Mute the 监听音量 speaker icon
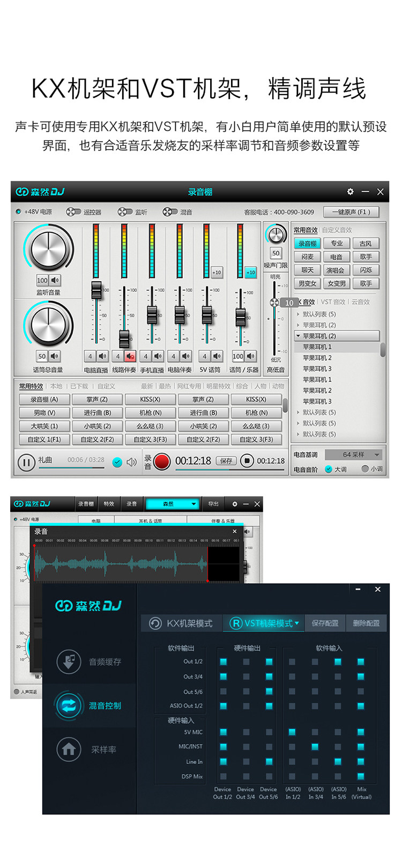 tap(55, 280)
